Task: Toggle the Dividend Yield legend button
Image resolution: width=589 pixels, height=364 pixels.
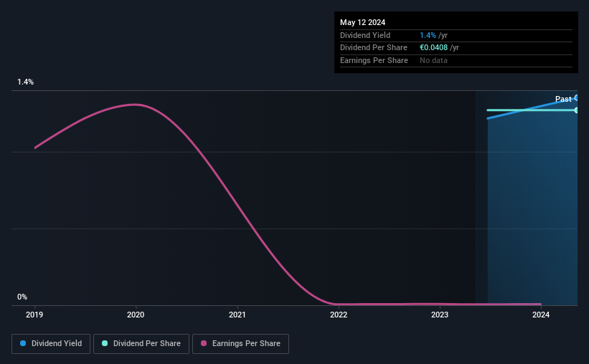Action: tap(51, 344)
